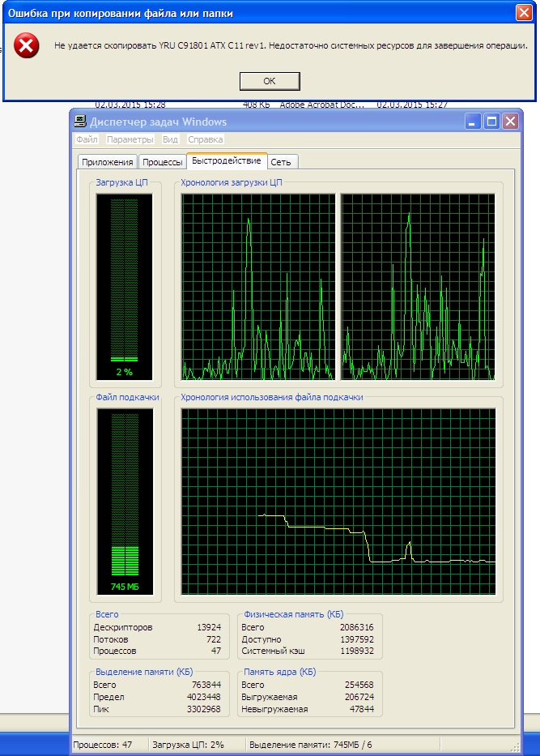Close the Task Manager window
Viewport: 540px width, 756px height.
click(510, 122)
